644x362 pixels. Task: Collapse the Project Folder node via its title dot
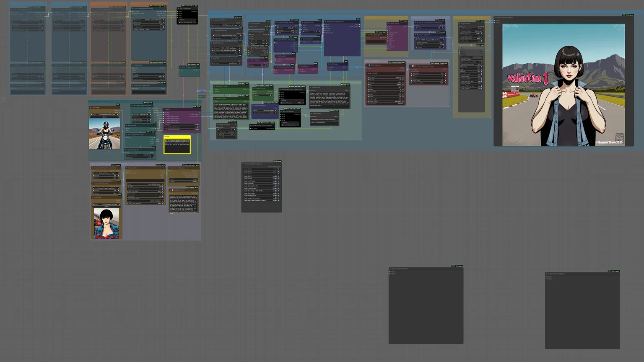pos(460,24)
